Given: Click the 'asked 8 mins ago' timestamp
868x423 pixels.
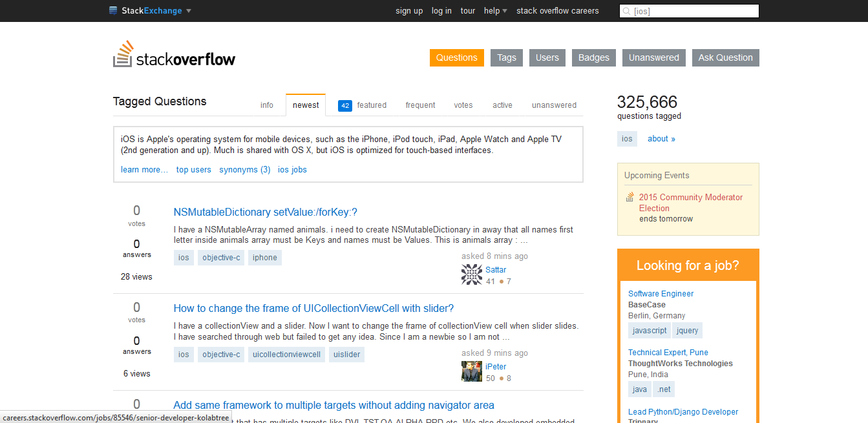Looking at the screenshot, I should 494,256.
